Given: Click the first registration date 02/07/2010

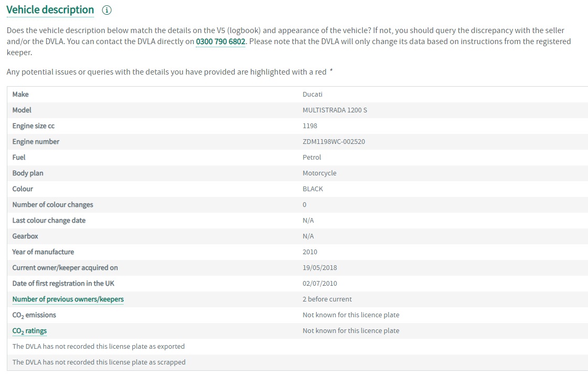Looking at the screenshot, I should click(x=320, y=284).
